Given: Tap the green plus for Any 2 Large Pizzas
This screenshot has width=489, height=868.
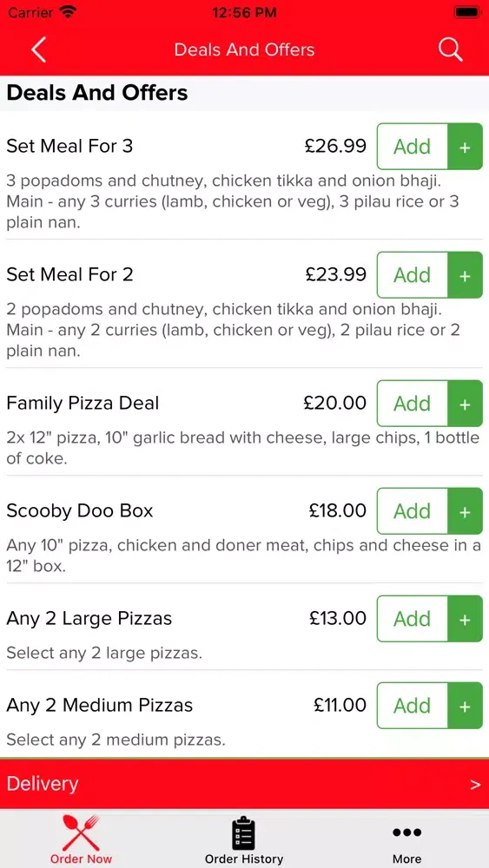Looking at the screenshot, I should (465, 619).
